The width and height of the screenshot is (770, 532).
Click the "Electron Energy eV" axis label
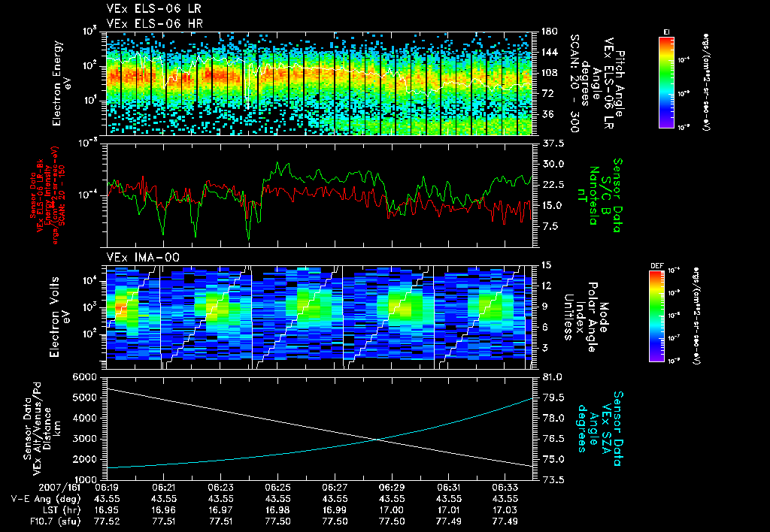62,83
